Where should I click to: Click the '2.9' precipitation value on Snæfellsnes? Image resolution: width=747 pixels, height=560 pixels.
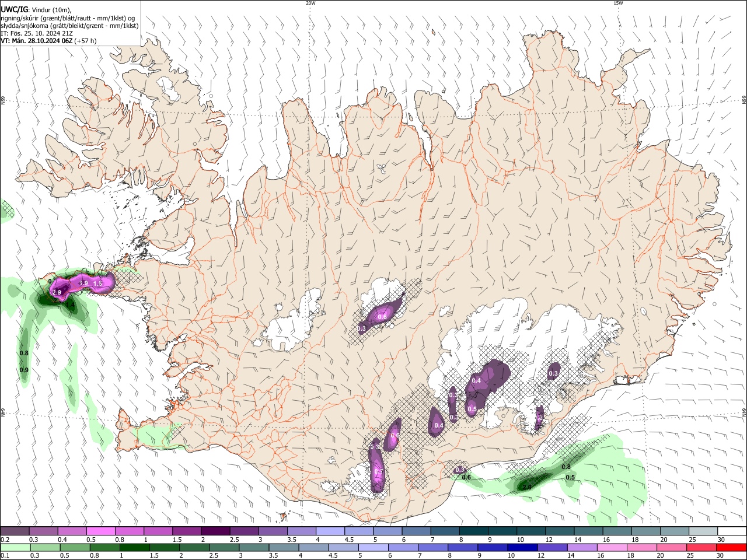click(x=57, y=292)
